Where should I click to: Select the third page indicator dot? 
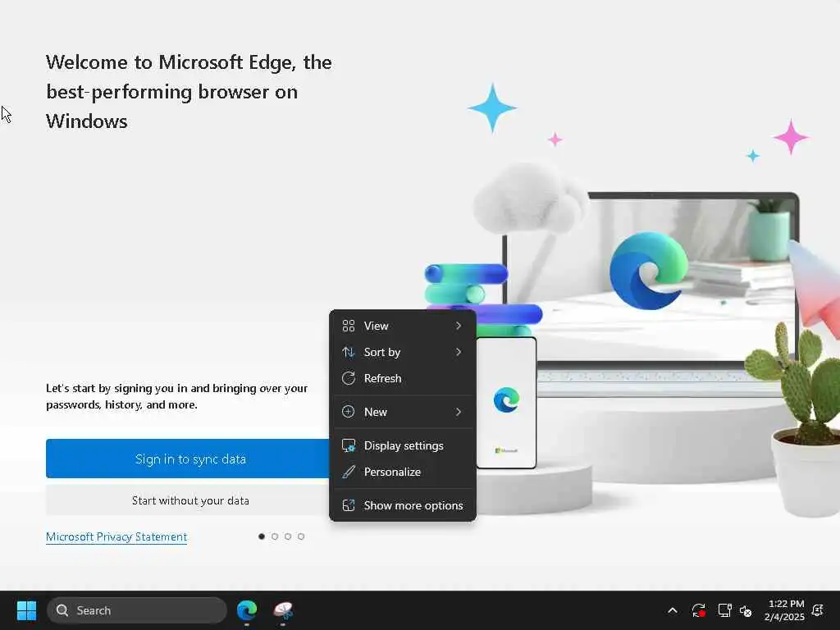point(288,536)
